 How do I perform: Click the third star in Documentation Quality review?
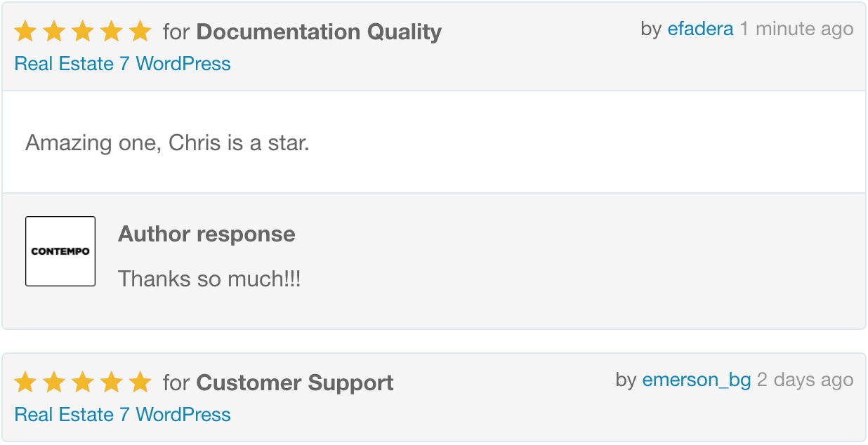coord(83,32)
